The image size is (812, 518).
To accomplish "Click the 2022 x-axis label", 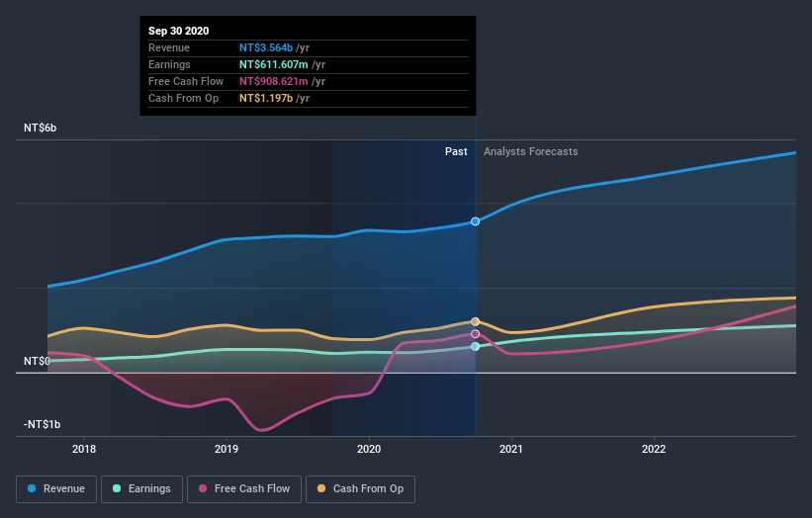I will [654, 449].
